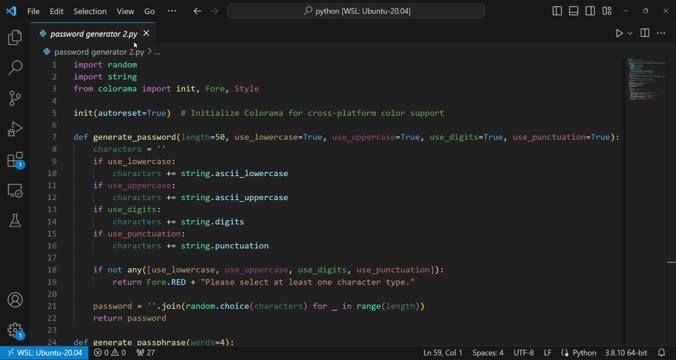Expand the breadcrumb ellipsis symbol path
Image resolution: width=676 pixels, height=360 pixels.
157,52
